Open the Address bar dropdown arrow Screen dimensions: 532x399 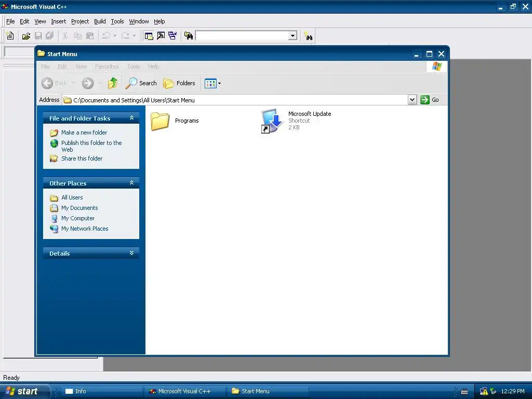coord(412,100)
